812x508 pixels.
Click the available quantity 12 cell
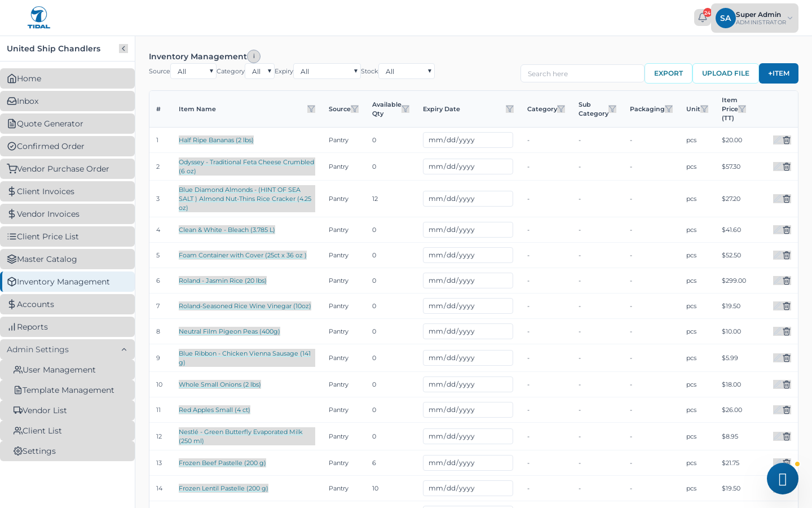375,199
